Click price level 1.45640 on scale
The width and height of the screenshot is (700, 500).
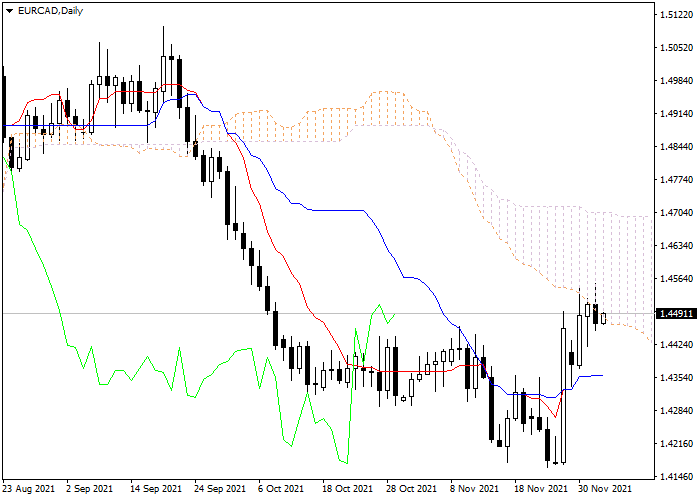coord(677,279)
